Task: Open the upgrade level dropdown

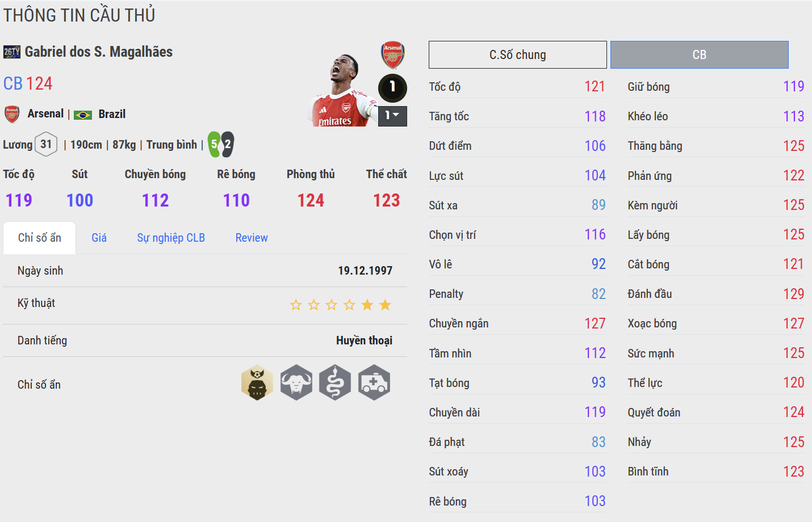Action: coord(392,116)
